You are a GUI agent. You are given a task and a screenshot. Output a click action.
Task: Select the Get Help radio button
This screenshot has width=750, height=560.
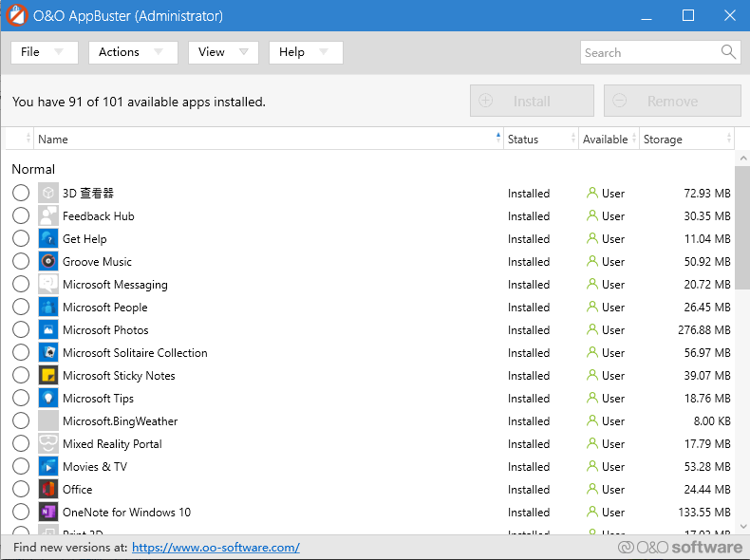point(21,238)
